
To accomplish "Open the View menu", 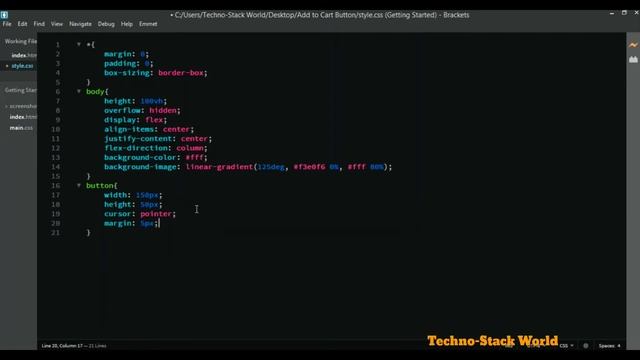I will [x=57, y=24].
